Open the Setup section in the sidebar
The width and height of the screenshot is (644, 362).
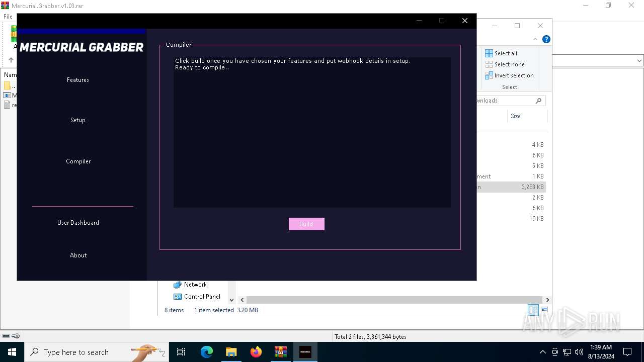coord(78,120)
